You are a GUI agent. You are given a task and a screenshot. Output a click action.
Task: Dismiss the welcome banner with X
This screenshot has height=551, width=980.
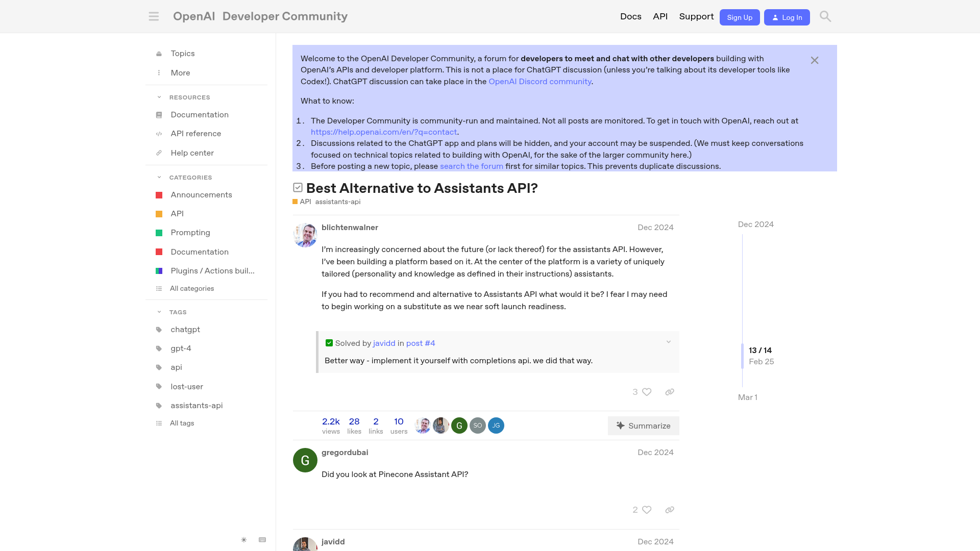[x=815, y=60]
